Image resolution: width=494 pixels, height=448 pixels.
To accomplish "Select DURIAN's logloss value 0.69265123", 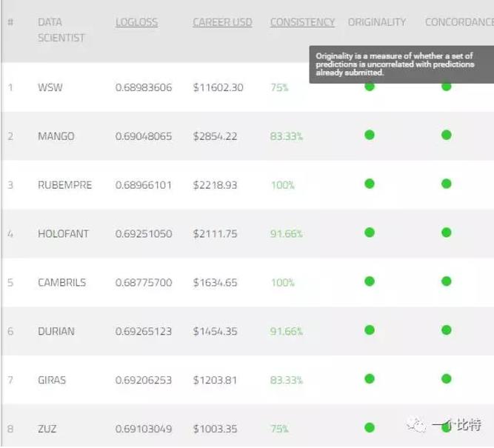I will 144,331.
